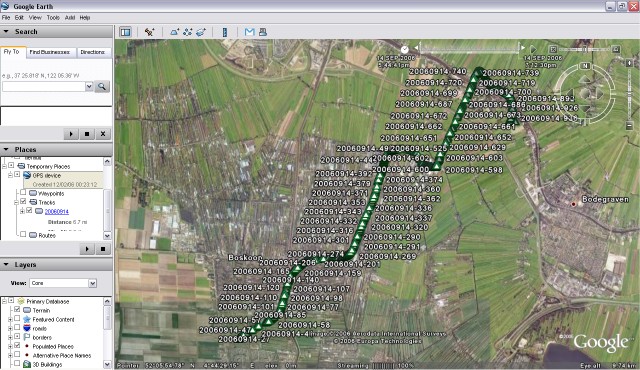
Task: Click the zoom out minus button
Action: [x=629, y=126]
